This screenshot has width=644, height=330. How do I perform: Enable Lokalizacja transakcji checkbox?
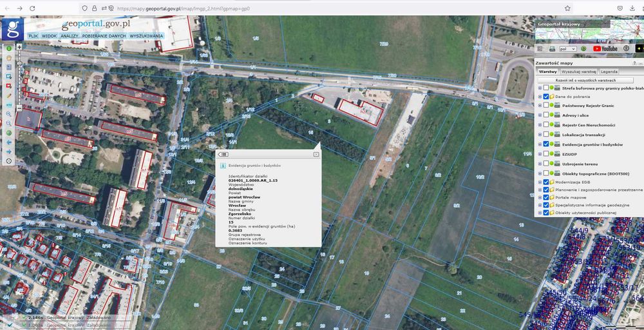pos(546,134)
